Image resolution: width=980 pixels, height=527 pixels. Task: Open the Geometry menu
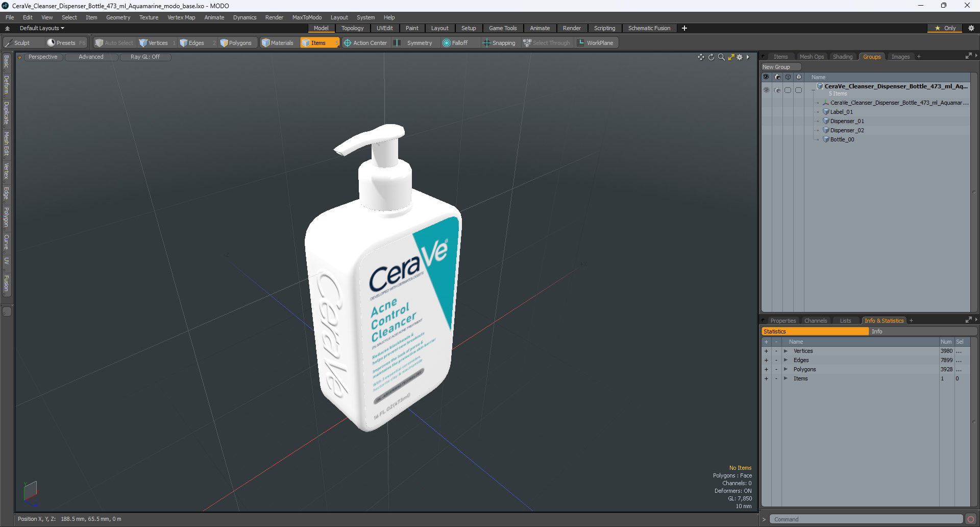(118, 17)
